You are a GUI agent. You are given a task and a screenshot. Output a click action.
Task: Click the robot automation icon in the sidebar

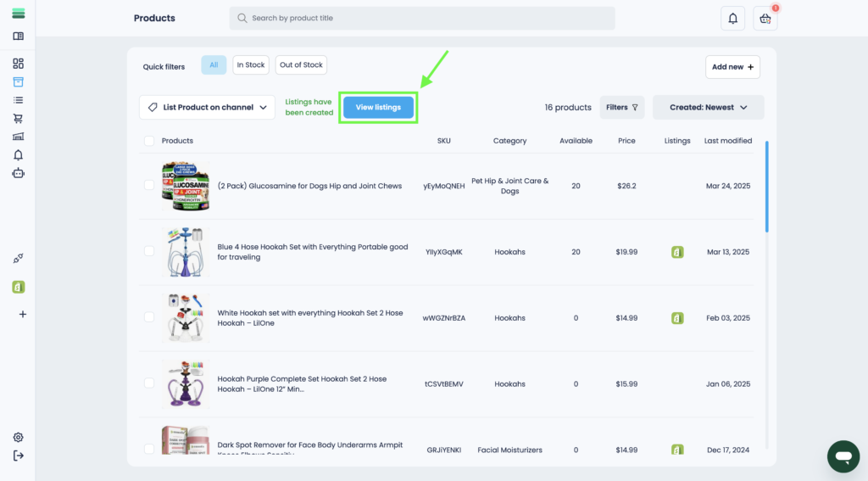[x=18, y=173]
